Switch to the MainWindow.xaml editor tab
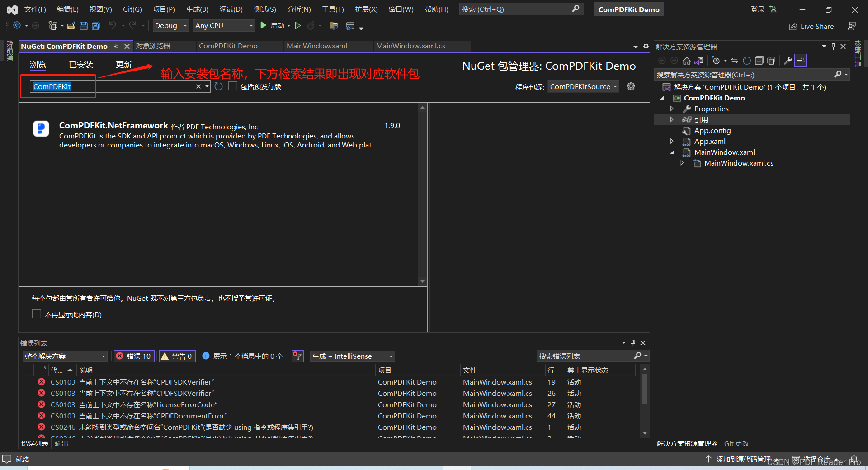The width and height of the screenshot is (868, 470). [317, 46]
